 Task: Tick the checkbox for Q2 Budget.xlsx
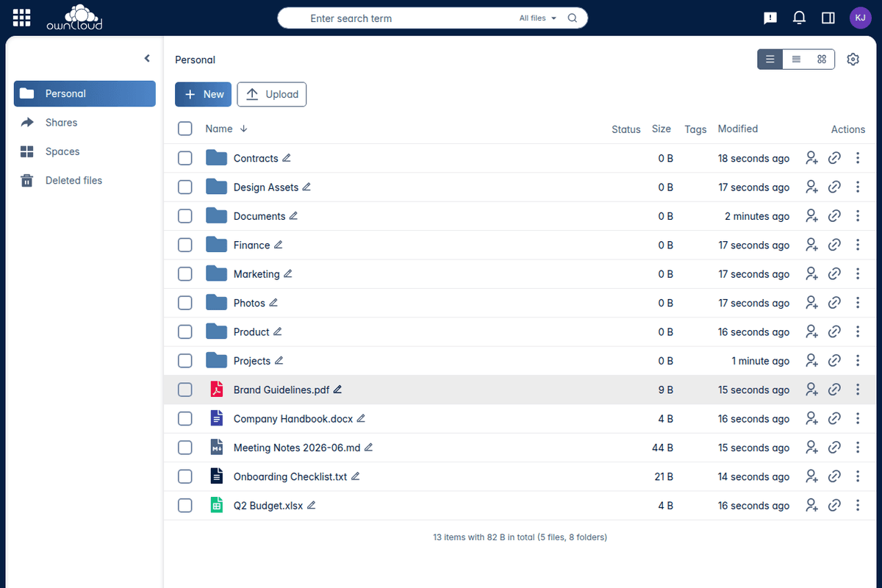pyautogui.click(x=185, y=506)
